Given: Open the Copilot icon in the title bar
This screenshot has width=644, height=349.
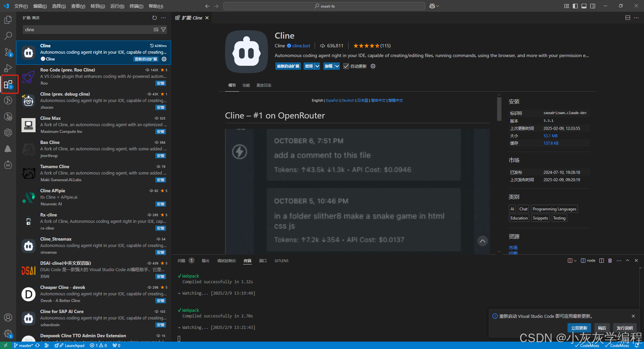Looking at the screenshot, I should click(432, 6).
